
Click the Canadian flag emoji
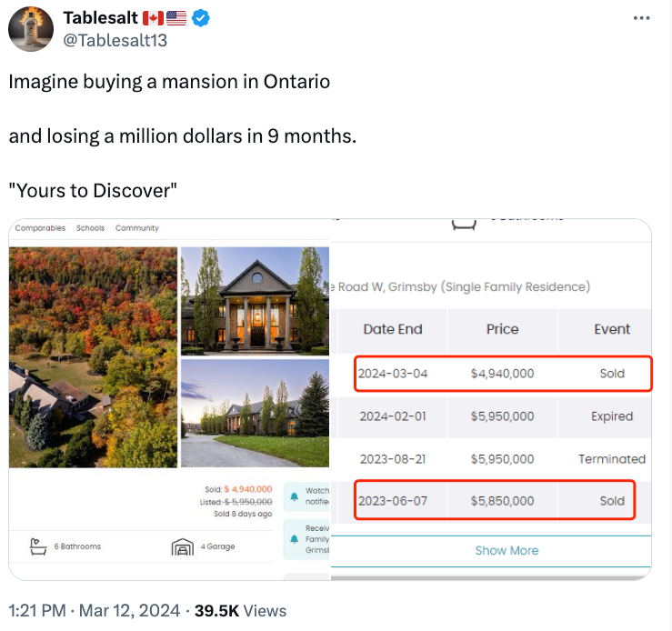(x=153, y=18)
